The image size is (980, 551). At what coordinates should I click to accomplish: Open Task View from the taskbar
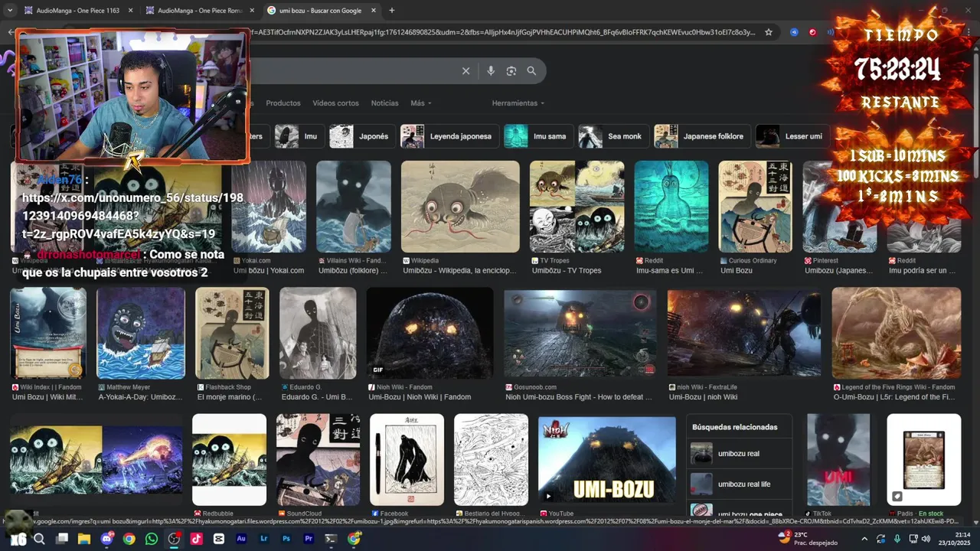click(62, 539)
